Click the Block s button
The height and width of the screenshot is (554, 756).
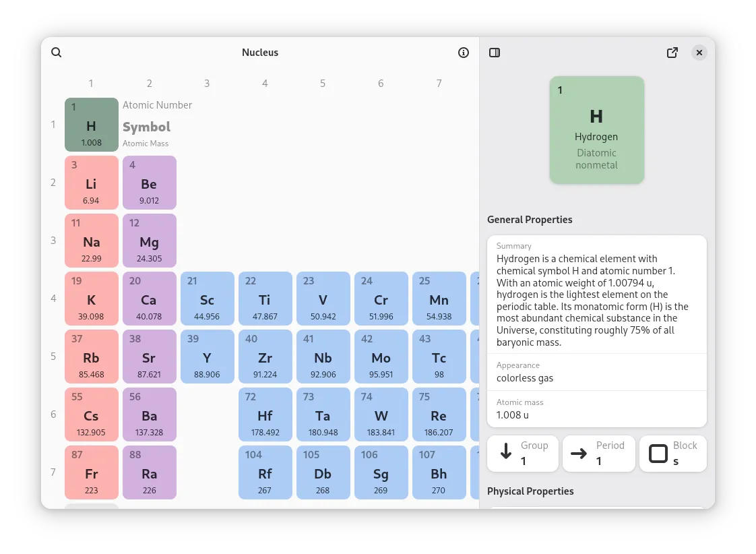click(672, 453)
